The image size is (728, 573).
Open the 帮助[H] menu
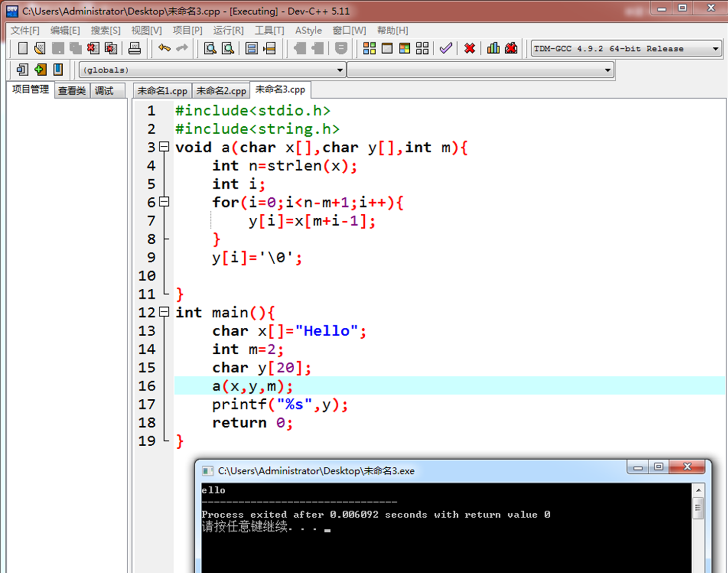click(393, 30)
